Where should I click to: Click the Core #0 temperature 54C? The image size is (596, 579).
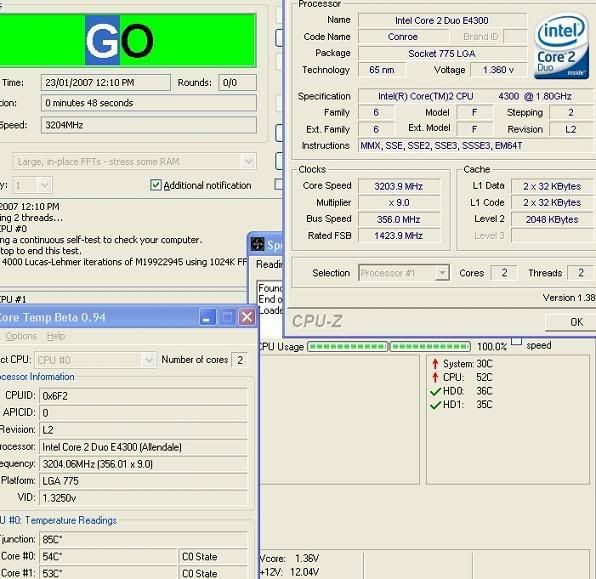coord(108,557)
